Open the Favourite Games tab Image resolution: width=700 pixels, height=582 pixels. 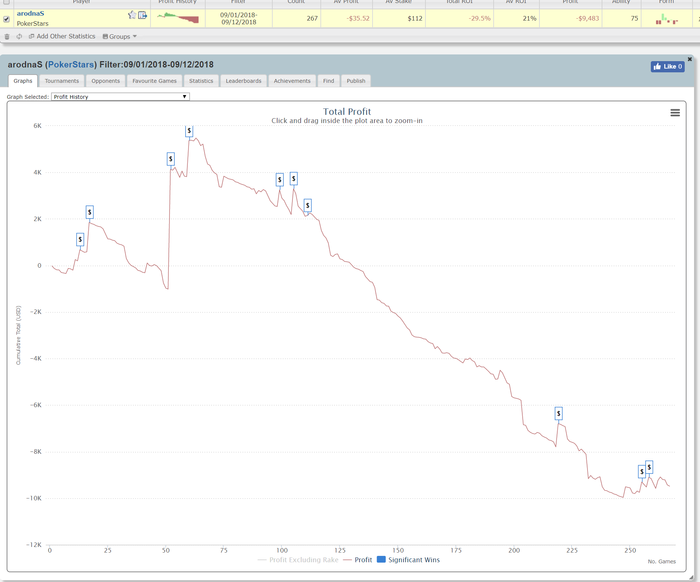point(154,81)
